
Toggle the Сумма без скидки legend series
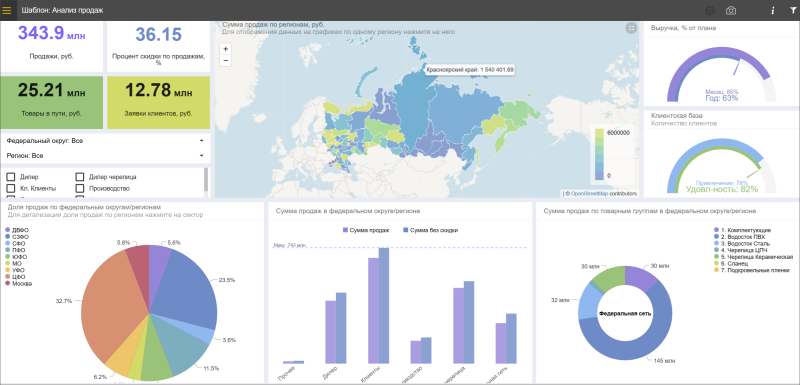pos(430,230)
